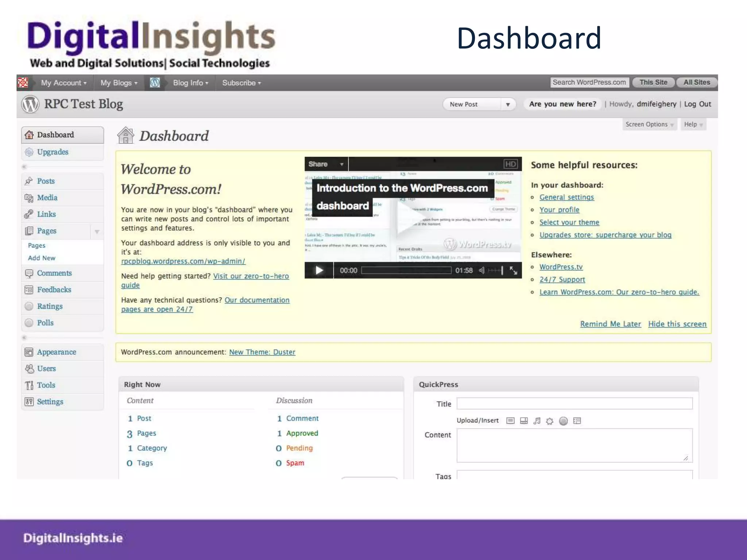This screenshot has height=560, width=747.
Task: Open the video Share dropdown
Action: coord(326,164)
